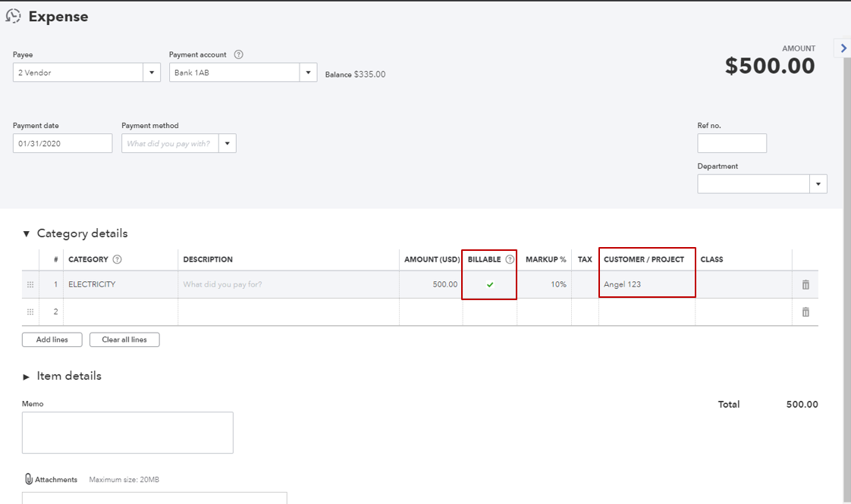This screenshot has height=504, width=851.
Task: Click inside the Ref no. field
Action: (731, 142)
